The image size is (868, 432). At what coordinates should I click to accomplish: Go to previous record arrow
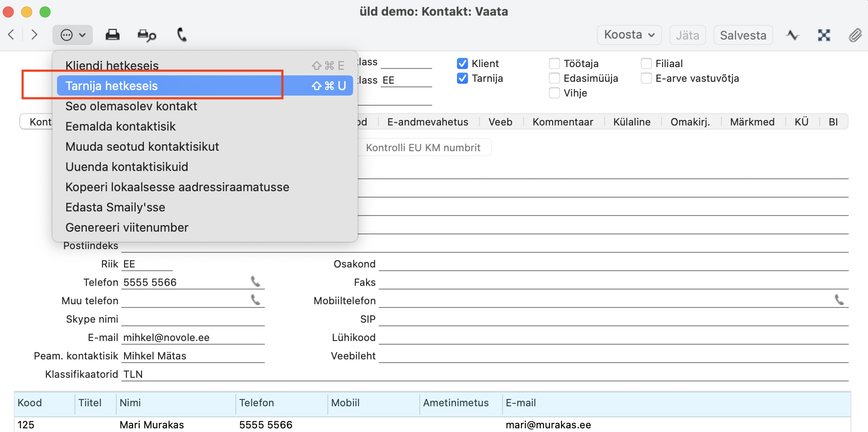coord(11,35)
